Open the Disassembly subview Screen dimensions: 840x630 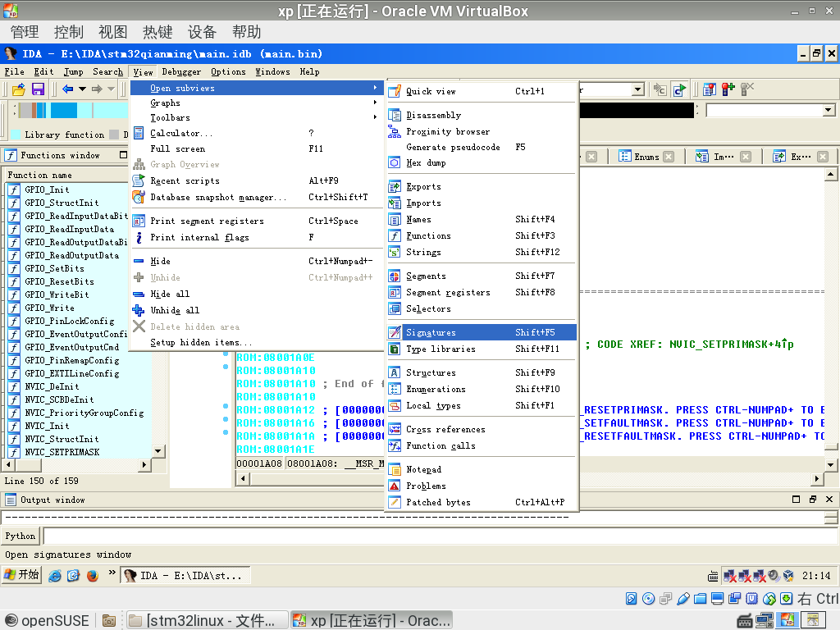[x=482, y=115]
